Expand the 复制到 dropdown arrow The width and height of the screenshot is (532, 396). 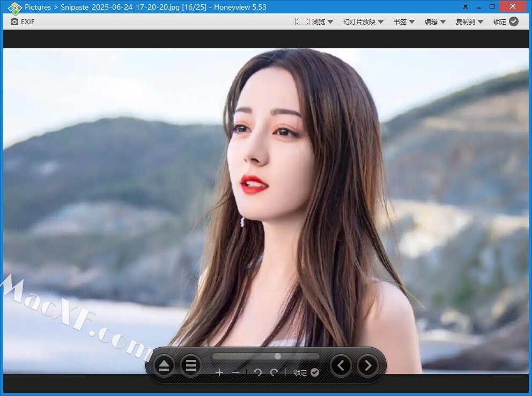pyautogui.click(x=481, y=22)
